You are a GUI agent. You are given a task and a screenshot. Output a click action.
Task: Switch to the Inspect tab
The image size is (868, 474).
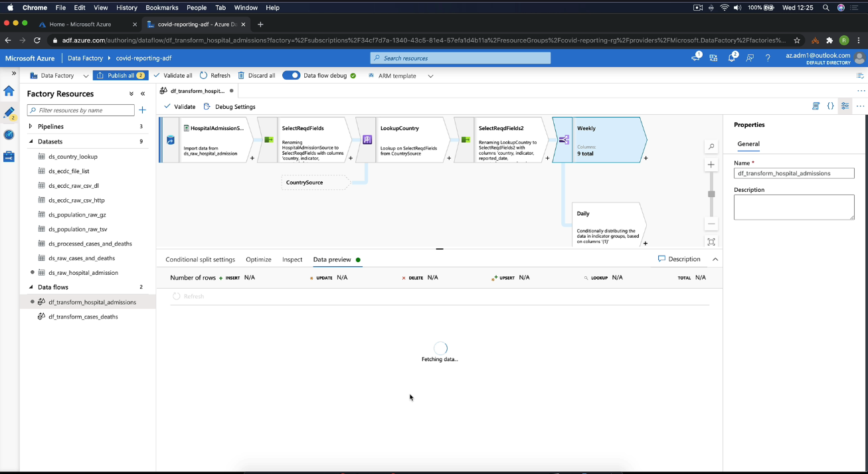(x=292, y=260)
